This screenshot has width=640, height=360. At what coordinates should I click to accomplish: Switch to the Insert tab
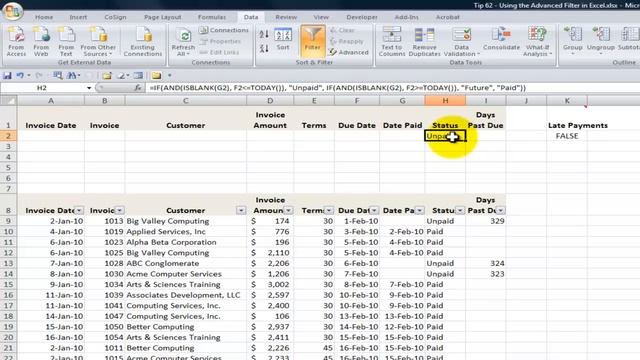(78, 17)
